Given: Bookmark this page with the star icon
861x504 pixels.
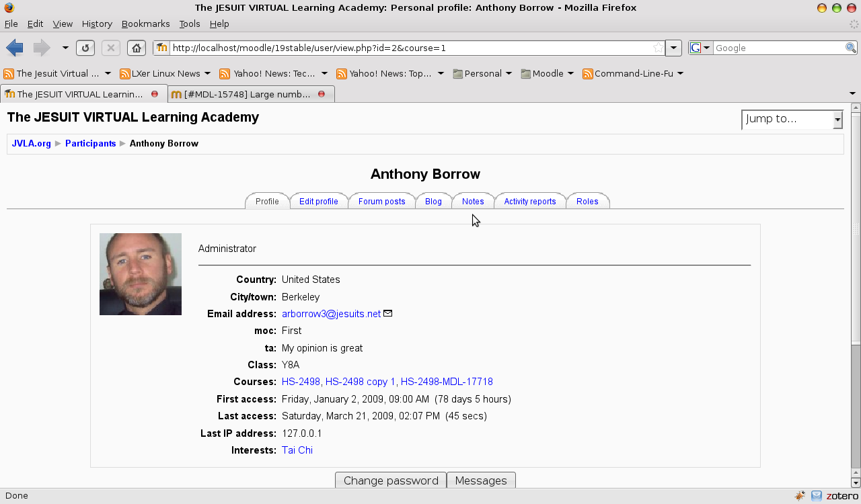Looking at the screenshot, I should [x=658, y=48].
